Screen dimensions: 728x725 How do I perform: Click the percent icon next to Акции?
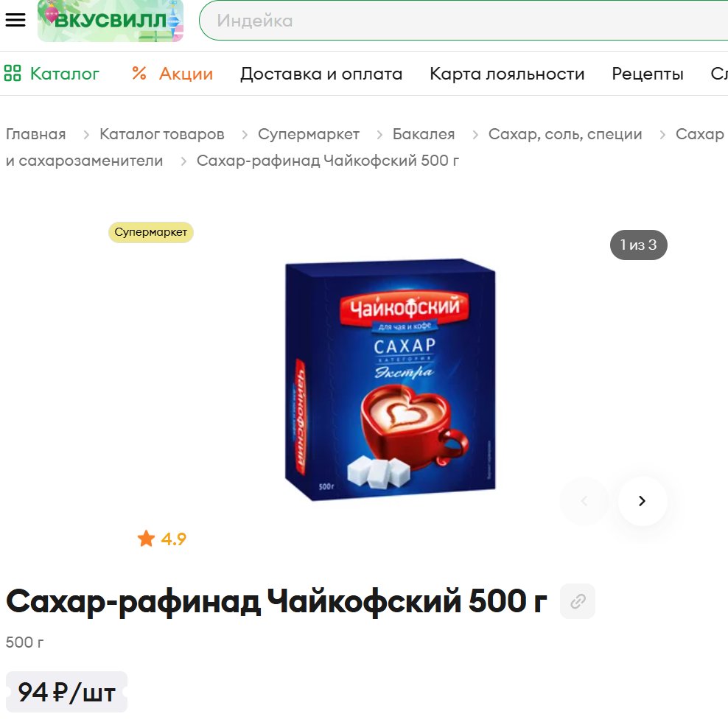click(x=139, y=74)
